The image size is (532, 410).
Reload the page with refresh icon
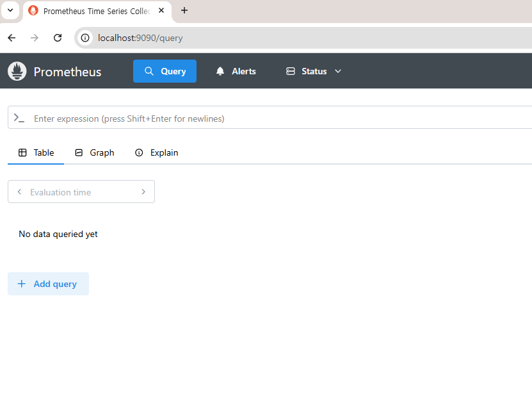[58, 38]
